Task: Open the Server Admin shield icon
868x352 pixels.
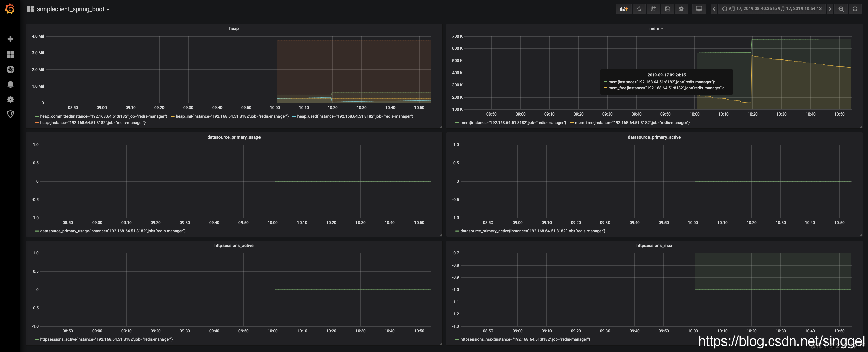Action: 11,114
